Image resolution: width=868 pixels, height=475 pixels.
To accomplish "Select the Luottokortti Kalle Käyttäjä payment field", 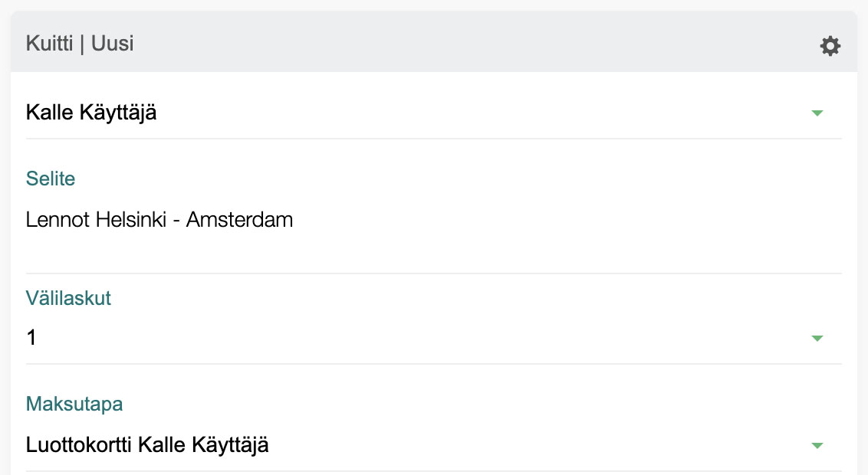I will point(147,444).
